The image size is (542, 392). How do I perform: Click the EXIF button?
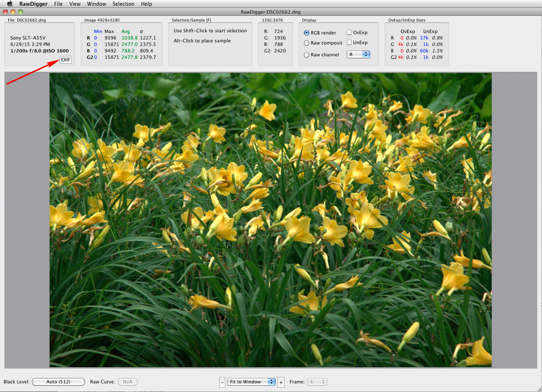click(66, 60)
